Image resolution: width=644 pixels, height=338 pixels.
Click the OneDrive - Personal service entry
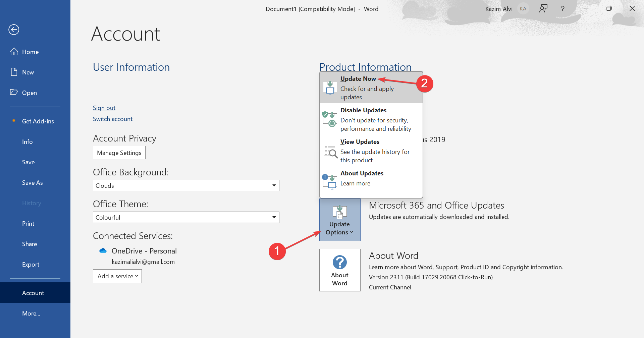click(x=144, y=251)
